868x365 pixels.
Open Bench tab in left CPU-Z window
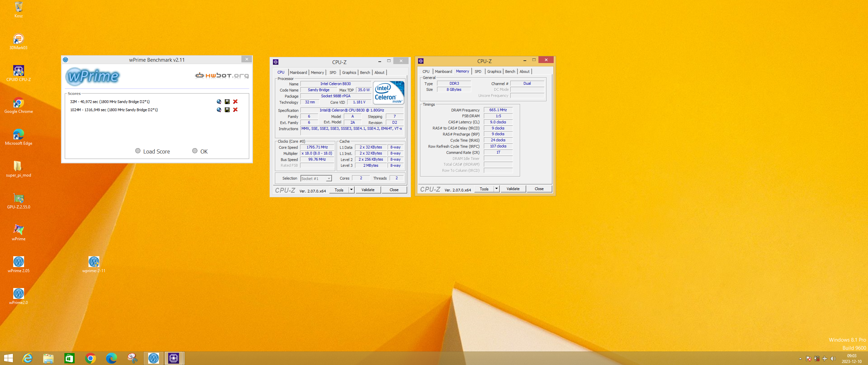coord(365,73)
